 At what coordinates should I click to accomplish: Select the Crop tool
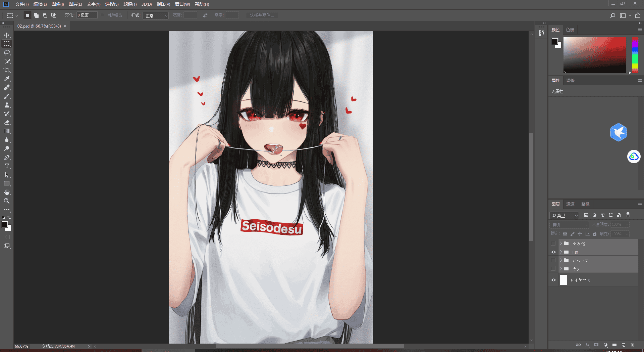[7, 70]
